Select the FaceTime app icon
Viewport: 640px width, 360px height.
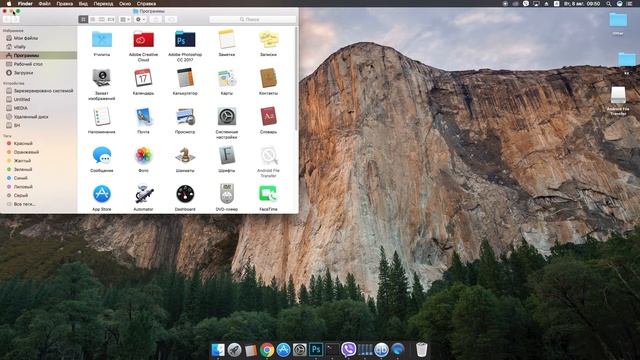pos(268,194)
